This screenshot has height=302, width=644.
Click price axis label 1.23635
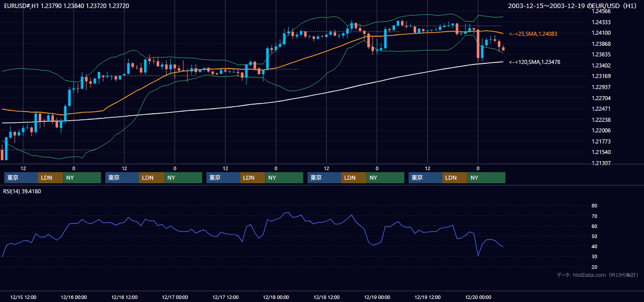[x=602, y=54]
